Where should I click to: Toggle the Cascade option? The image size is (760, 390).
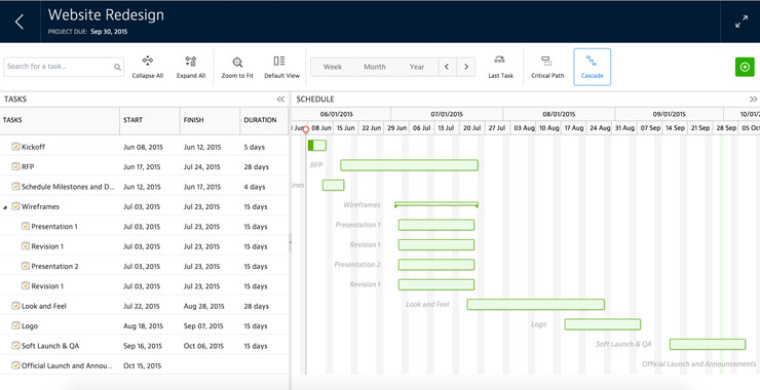(592, 67)
